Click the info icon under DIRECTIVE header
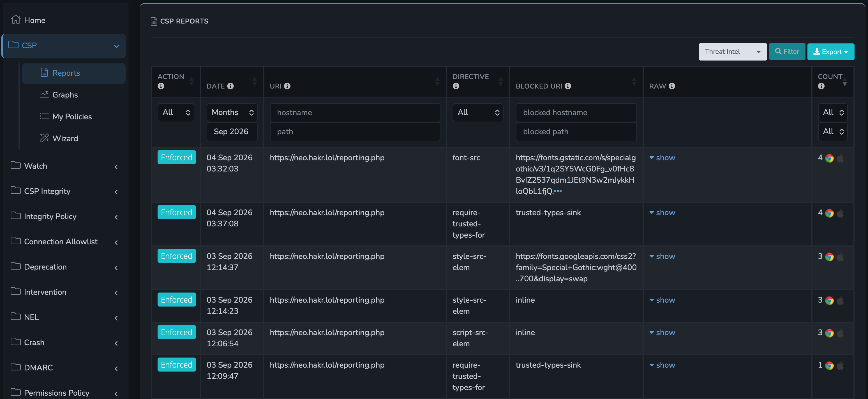The image size is (868, 399). pyautogui.click(x=456, y=86)
